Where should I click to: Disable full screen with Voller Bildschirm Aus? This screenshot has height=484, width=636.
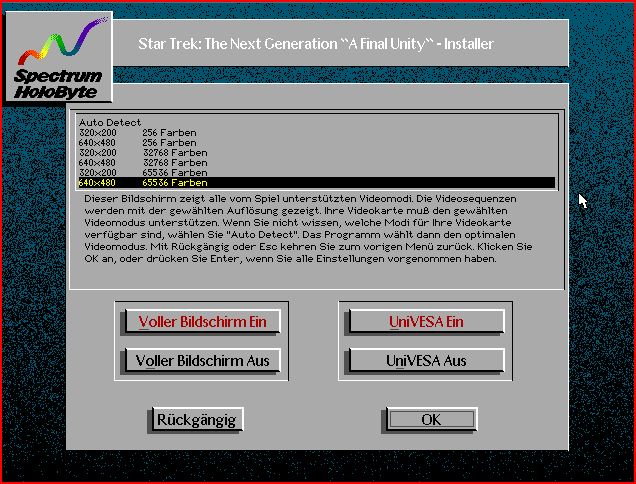pos(201,361)
